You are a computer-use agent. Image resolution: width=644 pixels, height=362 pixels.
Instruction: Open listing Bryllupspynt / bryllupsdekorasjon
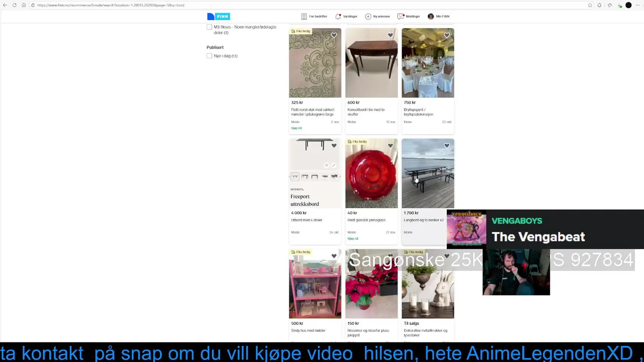pyautogui.click(x=418, y=112)
